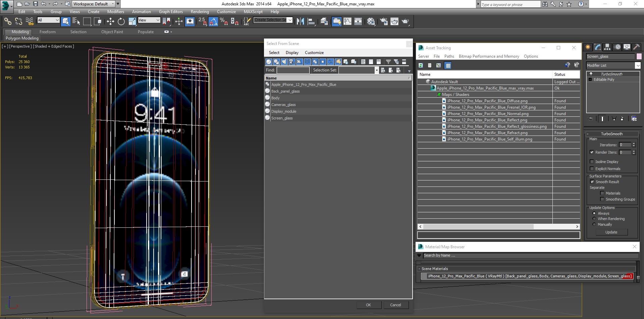Toggle the Angle Snap icon

[x=213, y=21]
